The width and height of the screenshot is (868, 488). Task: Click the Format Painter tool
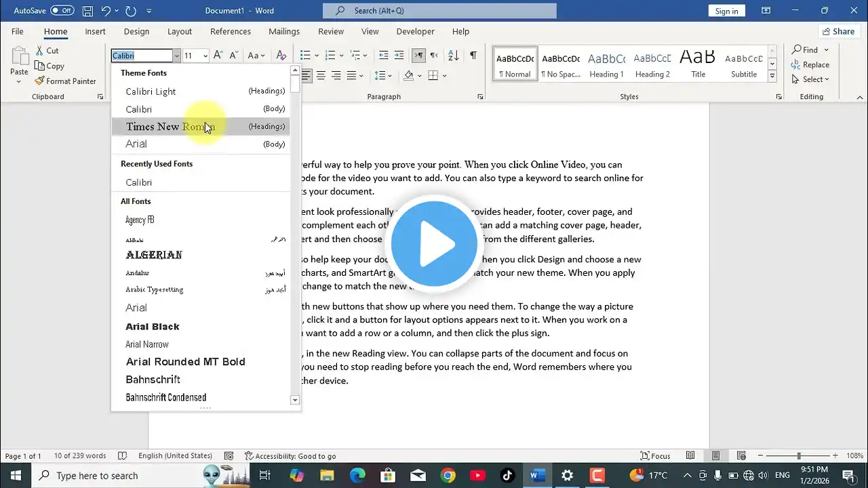click(x=65, y=81)
